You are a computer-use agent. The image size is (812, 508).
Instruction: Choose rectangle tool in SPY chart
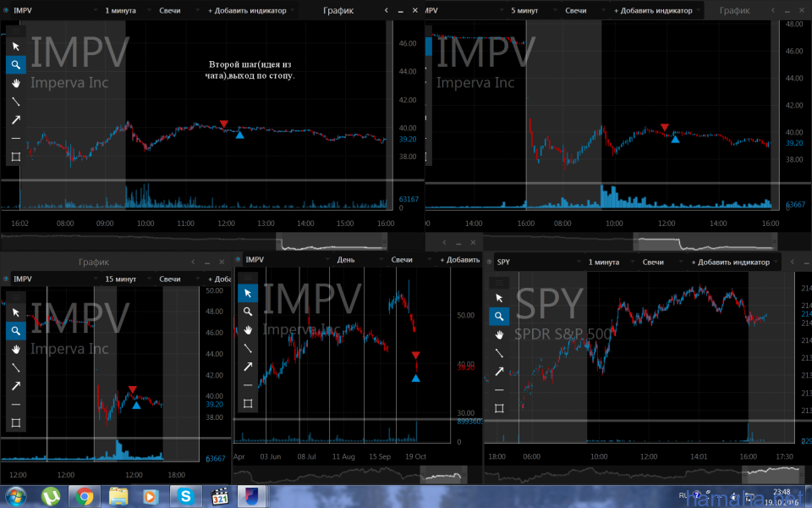pos(499,408)
